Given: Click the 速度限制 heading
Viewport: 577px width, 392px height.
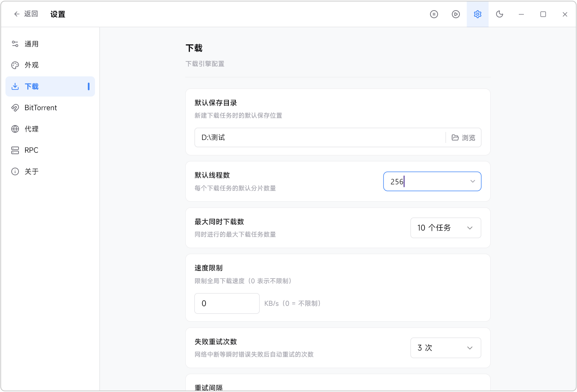Looking at the screenshot, I should tap(208, 268).
